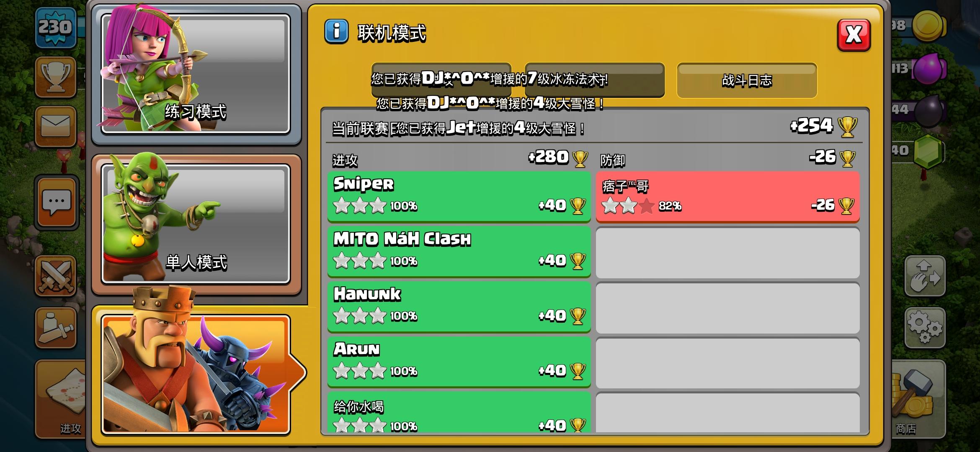Open the MITO NáH Clash attack row

tap(459, 251)
